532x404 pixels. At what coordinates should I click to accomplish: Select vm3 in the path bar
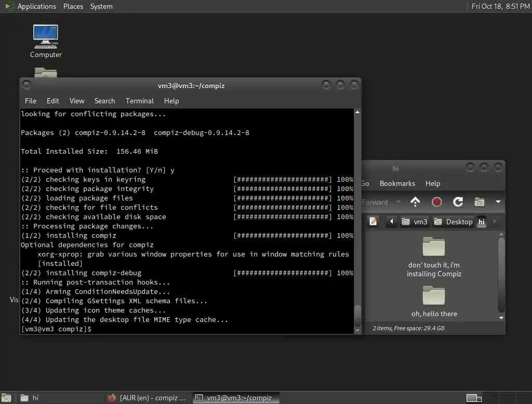click(x=415, y=222)
